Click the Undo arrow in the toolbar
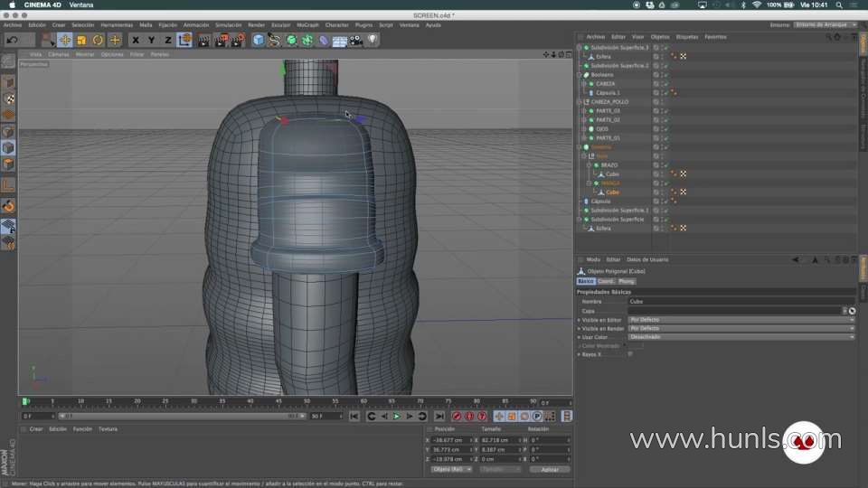Viewport: 868px width, 488px height. pos(12,40)
